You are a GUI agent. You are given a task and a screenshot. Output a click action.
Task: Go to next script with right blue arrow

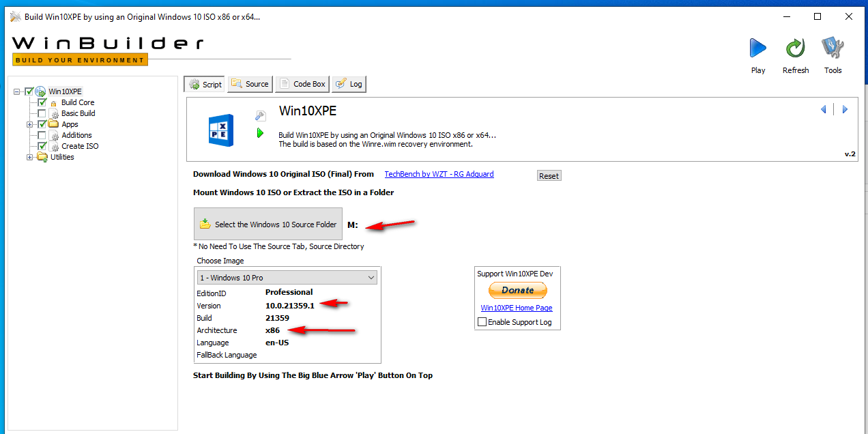point(845,109)
